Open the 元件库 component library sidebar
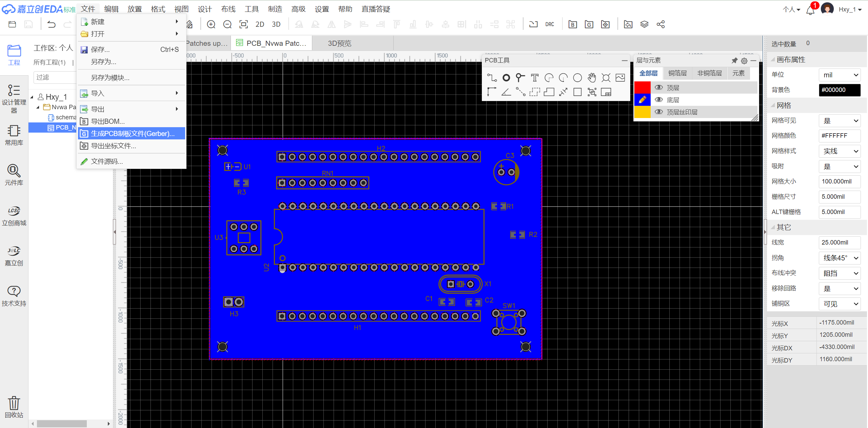This screenshot has width=868, height=428. 14,174
